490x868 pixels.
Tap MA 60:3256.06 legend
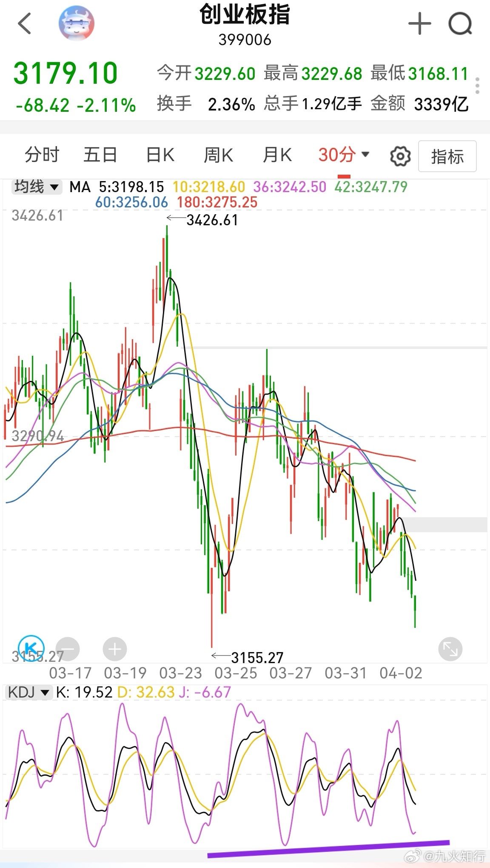pyautogui.click(x=131, y=202)
